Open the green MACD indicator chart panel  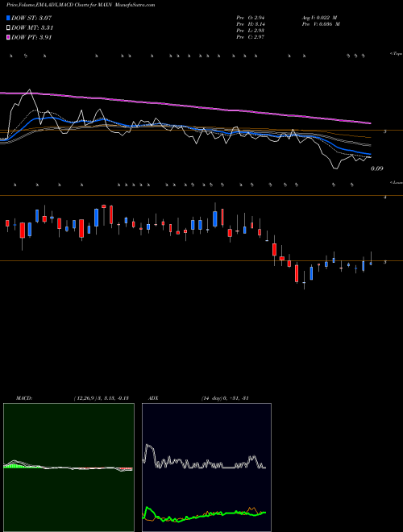69,468
